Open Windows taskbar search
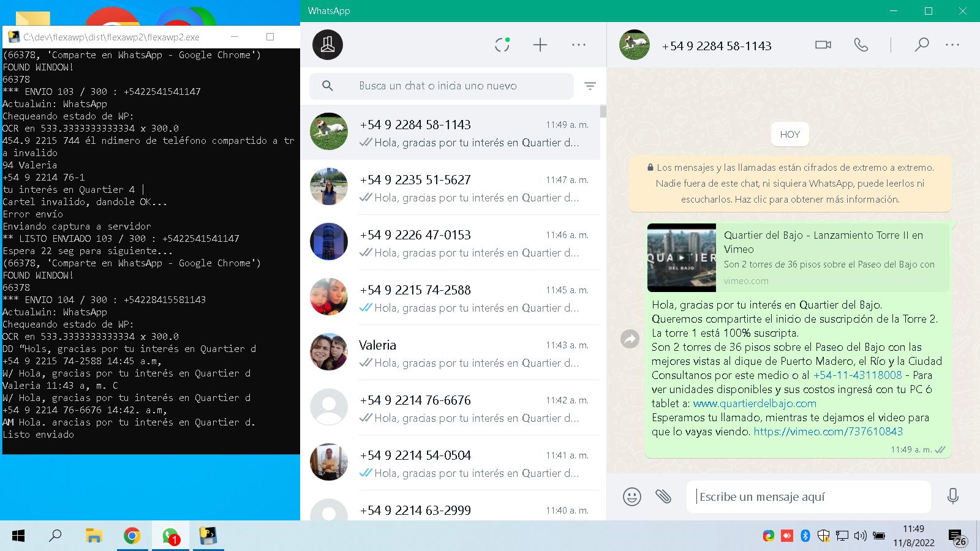 coord(55,536)
